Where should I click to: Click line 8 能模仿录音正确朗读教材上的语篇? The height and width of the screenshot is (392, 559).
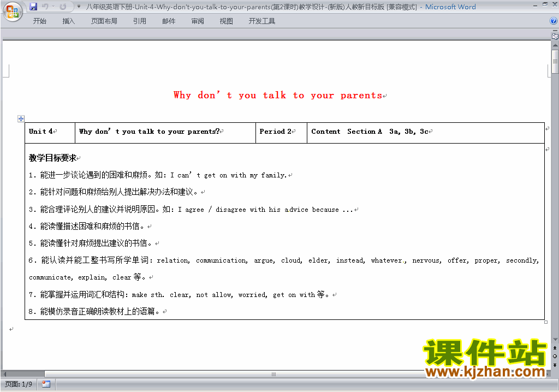coord(94,312)
